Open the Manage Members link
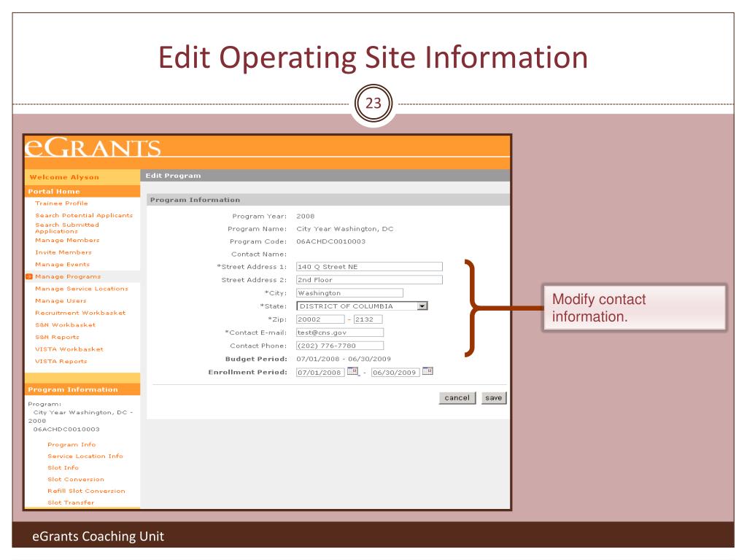Screen dimensions: 747x560 [67, 240]
